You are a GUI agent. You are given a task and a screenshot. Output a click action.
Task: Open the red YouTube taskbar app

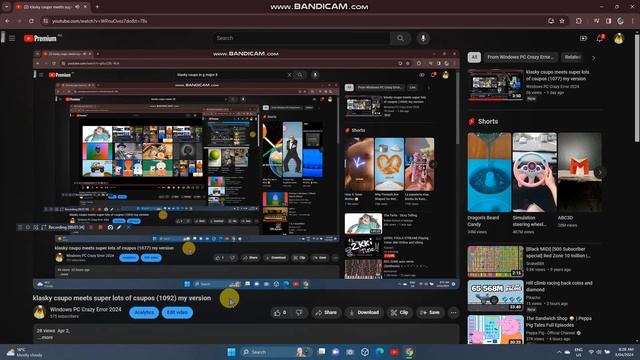[x=394, y=352]
